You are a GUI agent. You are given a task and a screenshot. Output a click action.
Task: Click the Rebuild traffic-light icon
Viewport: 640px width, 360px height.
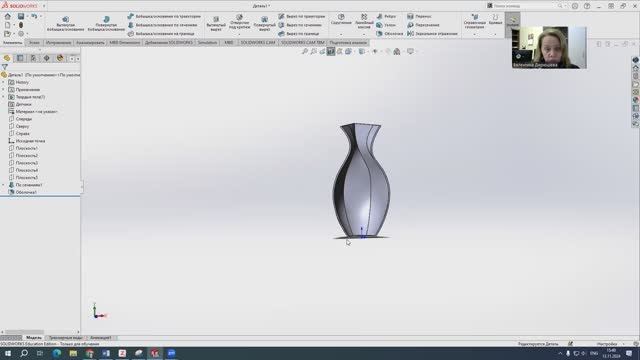click(x=21, y=25)
